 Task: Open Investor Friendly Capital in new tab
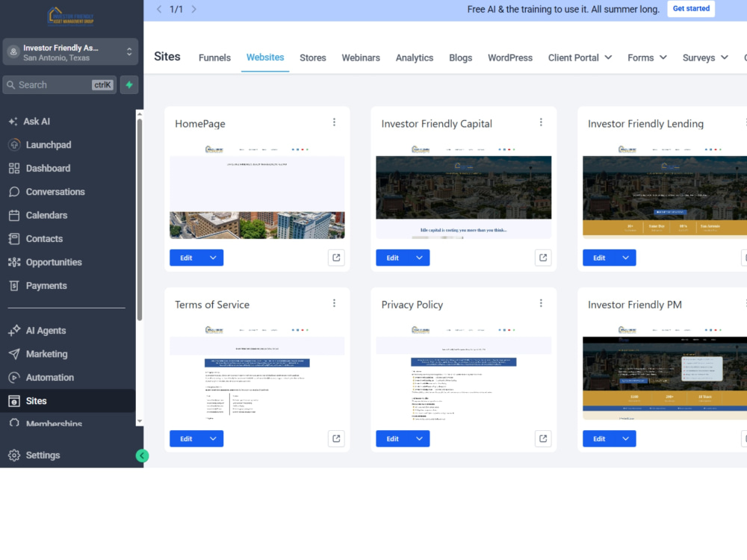coord(543,258)
